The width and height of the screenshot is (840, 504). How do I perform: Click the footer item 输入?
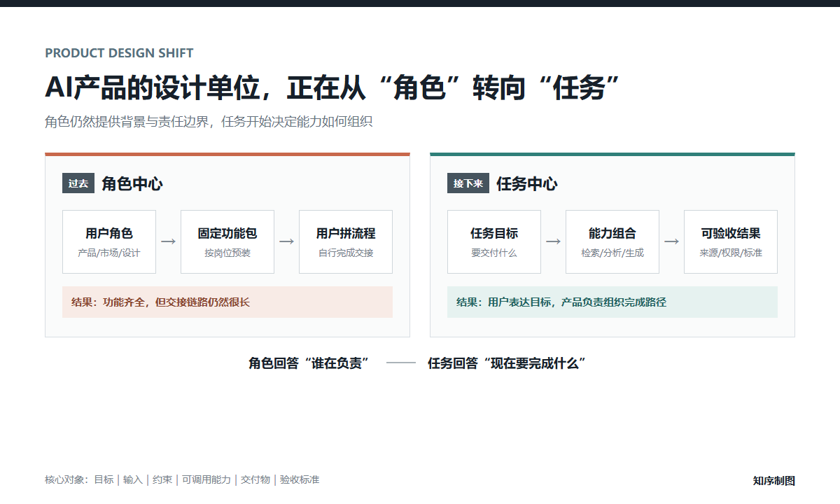[133, 479]
